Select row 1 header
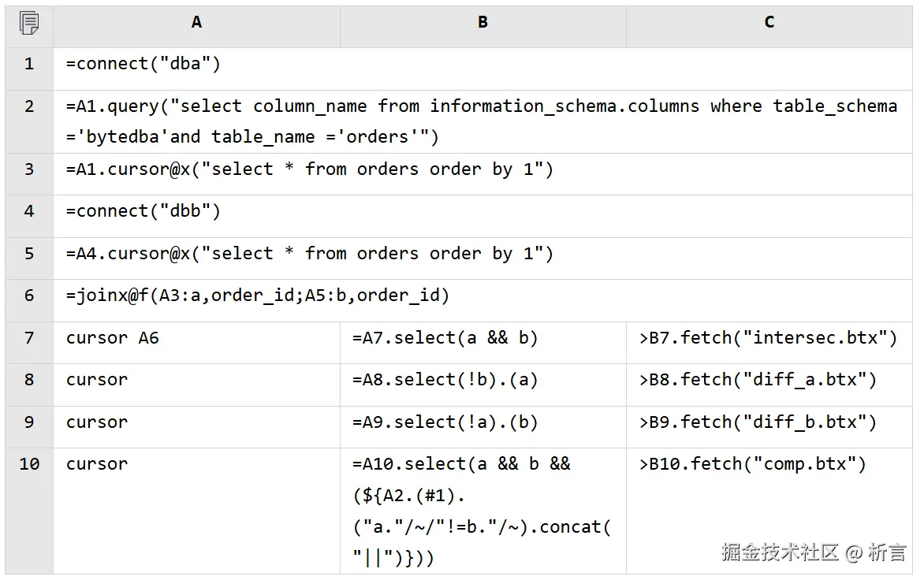Viewport: 924px width, 580px height. point(29,65)
